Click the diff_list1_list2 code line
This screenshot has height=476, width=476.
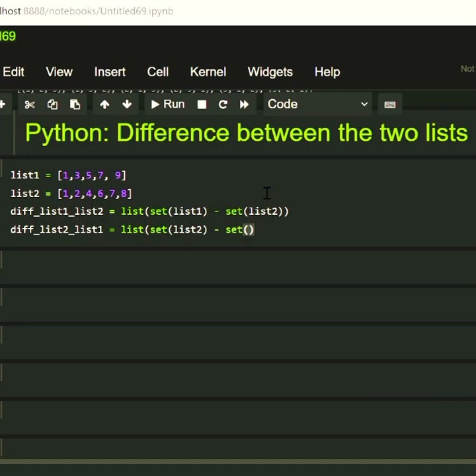click(149, 212)
